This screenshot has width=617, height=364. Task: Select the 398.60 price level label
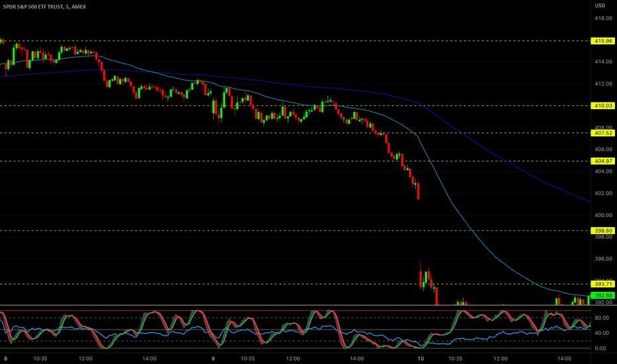coord(603,230)
